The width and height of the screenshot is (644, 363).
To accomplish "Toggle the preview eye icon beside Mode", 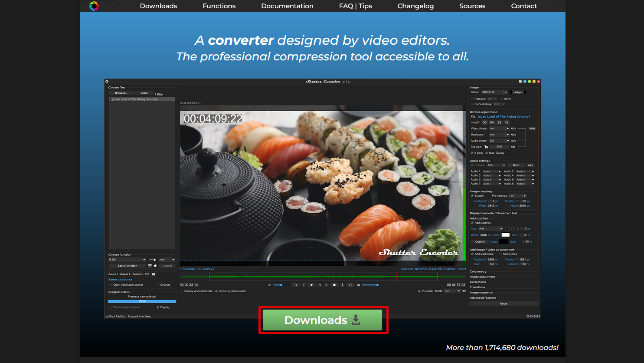I will tap(464, 291).
